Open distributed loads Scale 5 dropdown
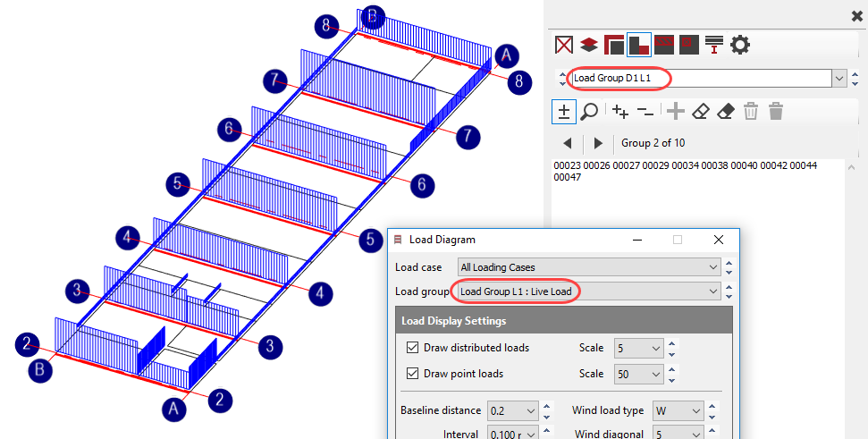This screenshot has height=439, width=868. [638, 348]
